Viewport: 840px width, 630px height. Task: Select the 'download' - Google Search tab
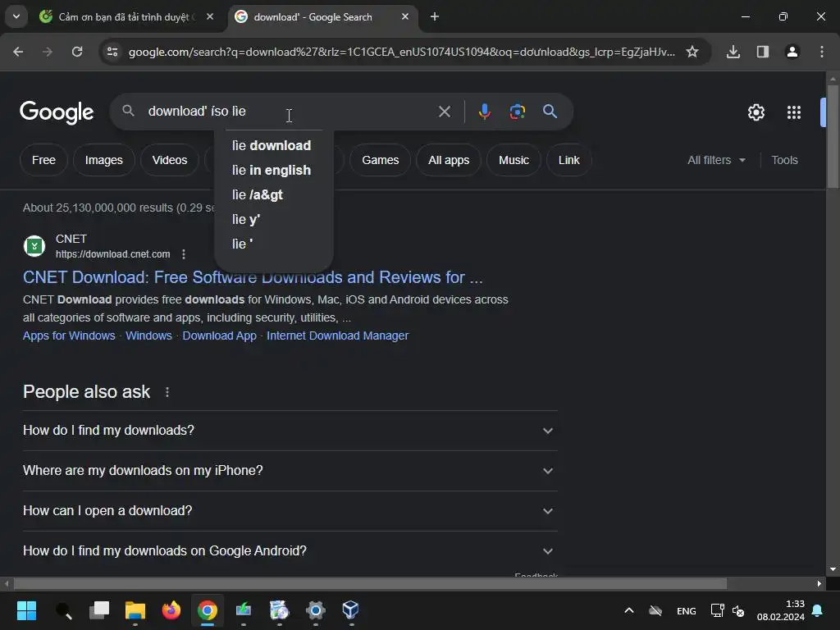coord(322,17)
